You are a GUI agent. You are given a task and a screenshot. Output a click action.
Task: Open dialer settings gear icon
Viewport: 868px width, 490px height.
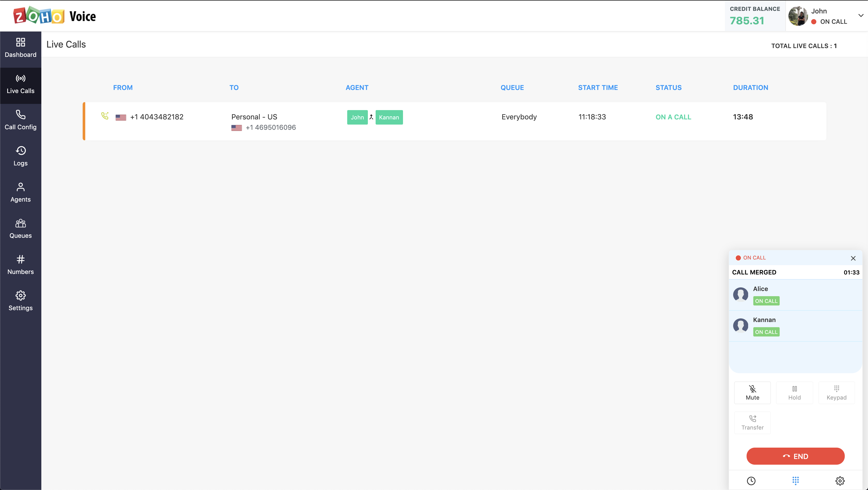coord(840,480)
